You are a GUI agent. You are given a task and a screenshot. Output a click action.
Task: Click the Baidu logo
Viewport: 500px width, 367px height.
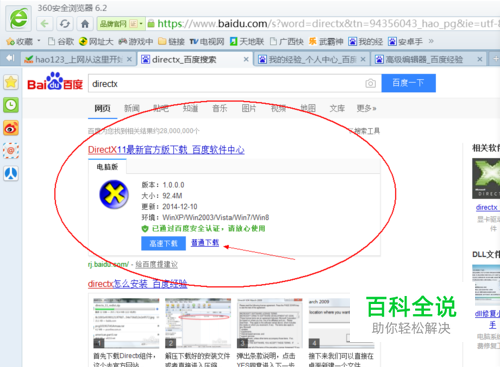click(55, 82)
